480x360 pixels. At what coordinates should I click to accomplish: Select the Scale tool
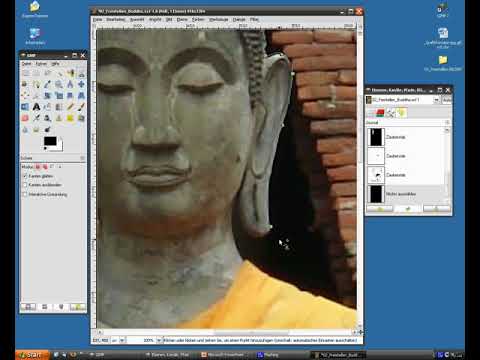point(59,96)
